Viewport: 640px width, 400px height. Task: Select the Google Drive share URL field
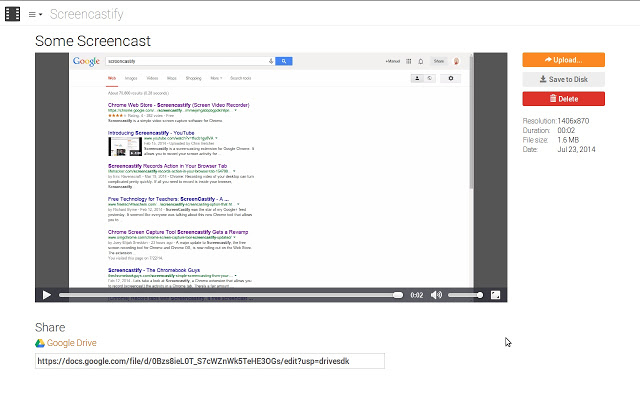[x=210, y=361]
